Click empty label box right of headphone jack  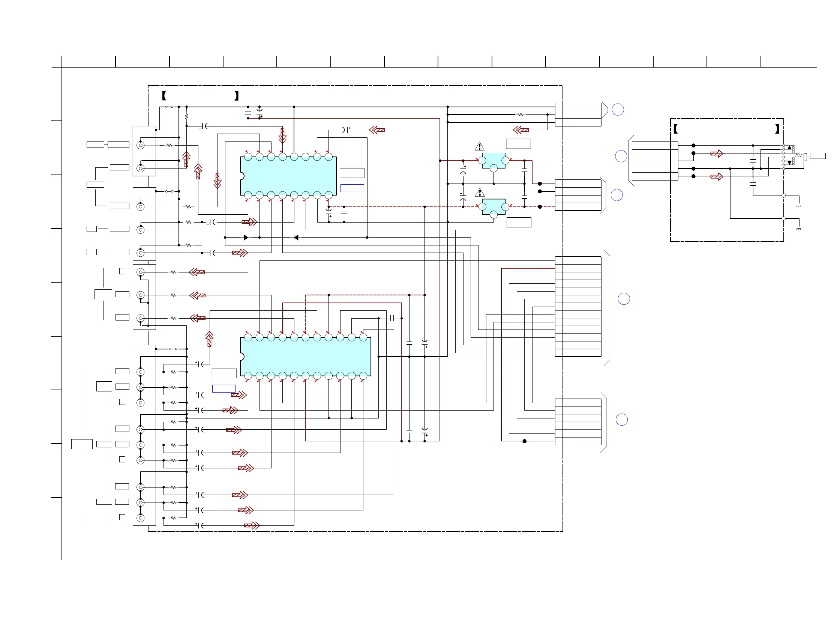[817, 156]
